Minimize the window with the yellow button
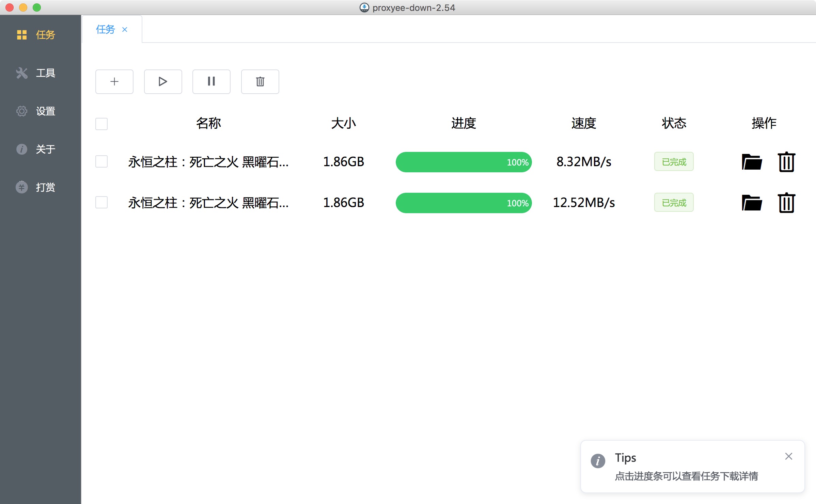 23,7
